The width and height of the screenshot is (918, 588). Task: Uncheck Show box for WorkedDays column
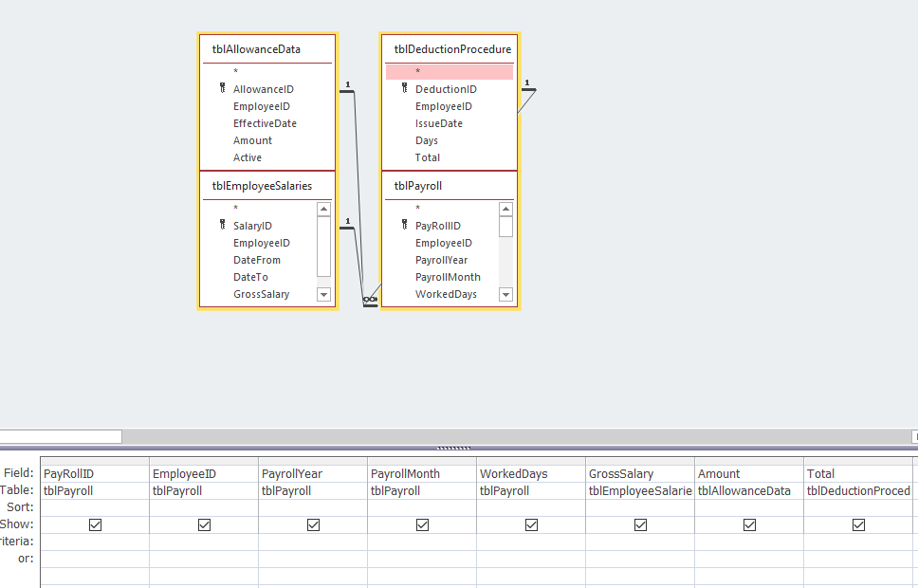tap(532, 524)
